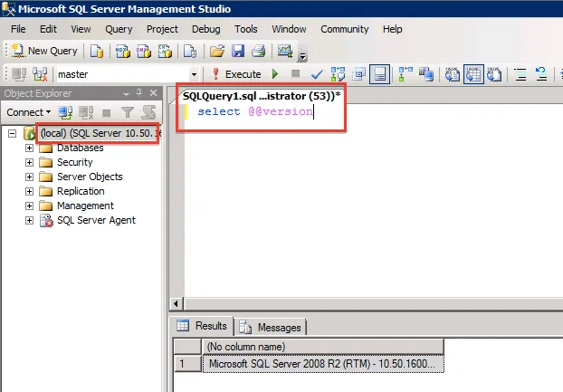Click the New Query button
Screen dimensions: 563x392
pyautogui.click(x=44, y=51)
